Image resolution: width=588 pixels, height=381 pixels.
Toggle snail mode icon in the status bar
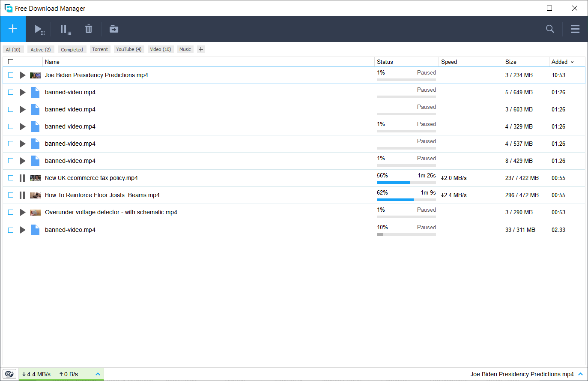(x=9, y=374)
